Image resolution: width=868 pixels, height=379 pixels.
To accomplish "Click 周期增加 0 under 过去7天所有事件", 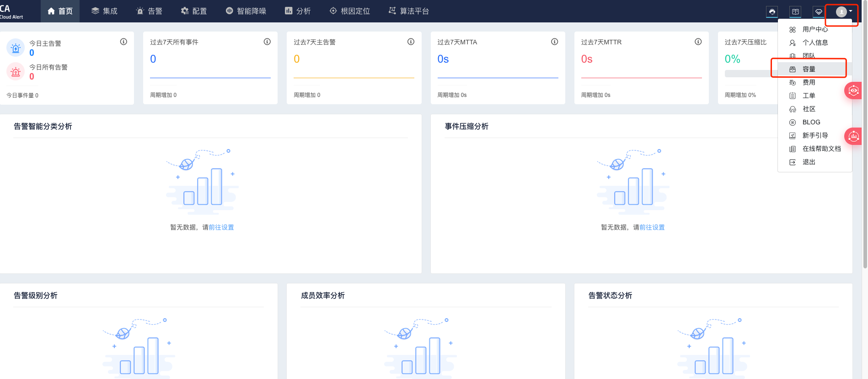I will [163, 95].
